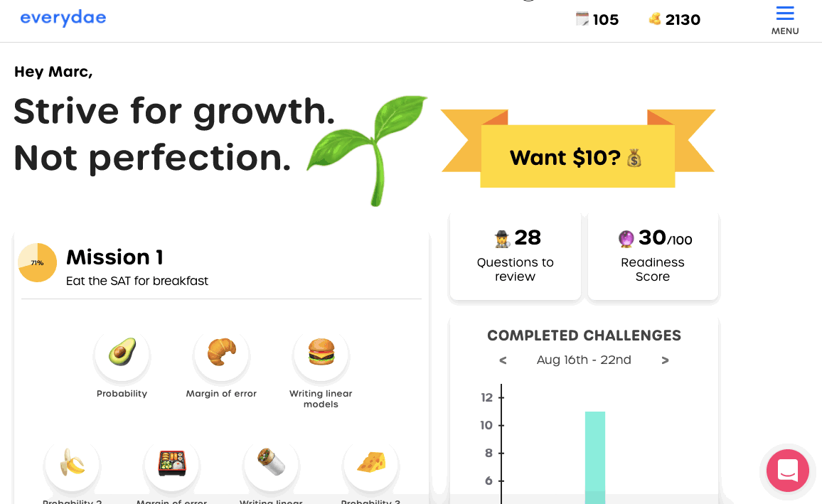
Task: Click the everydae logo
Action: point(63,18)
